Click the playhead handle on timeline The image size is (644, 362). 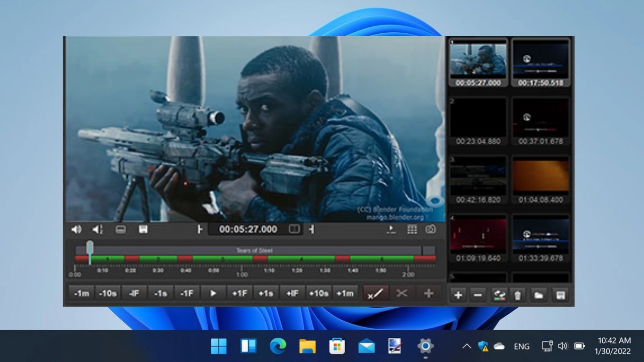90,247
